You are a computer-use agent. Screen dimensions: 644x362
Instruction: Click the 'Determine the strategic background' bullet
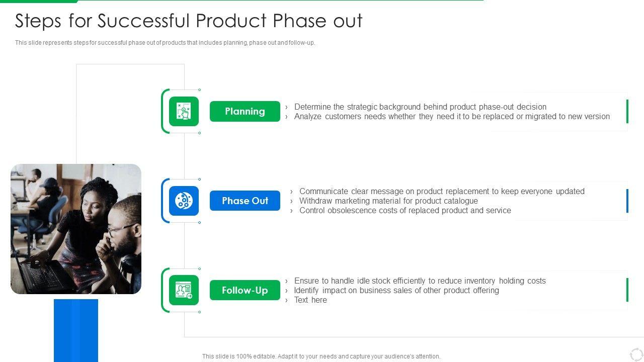[x=420, y=107]
